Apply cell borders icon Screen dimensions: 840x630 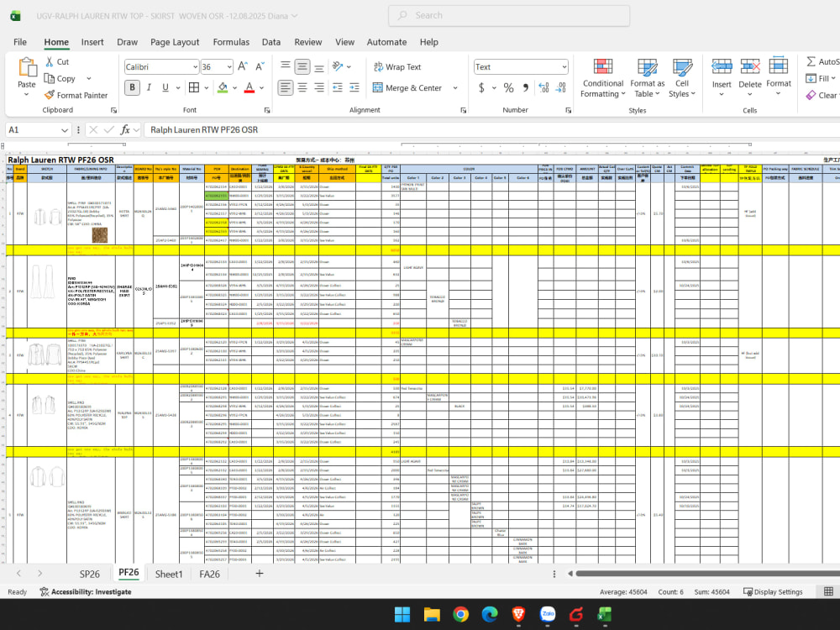[194, 87]
